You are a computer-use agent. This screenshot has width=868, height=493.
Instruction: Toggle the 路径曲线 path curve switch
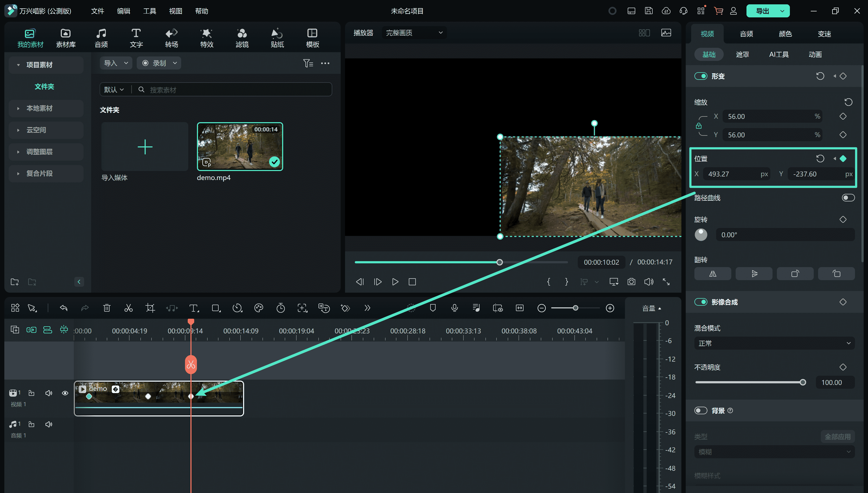848,198
